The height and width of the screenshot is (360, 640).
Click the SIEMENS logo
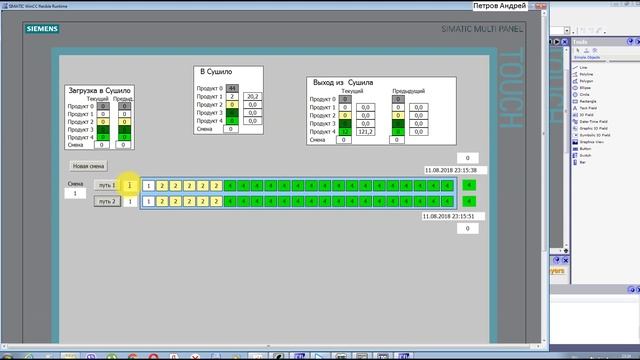(x=42, y=29)
